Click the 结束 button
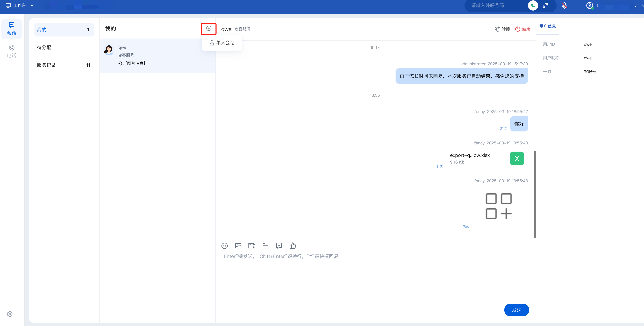This screenshot has width=644, height=326. (x=523, y=29)
